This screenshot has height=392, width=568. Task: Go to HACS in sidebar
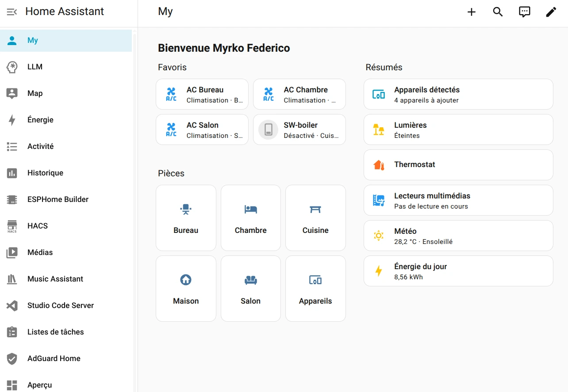click(38, 226)
